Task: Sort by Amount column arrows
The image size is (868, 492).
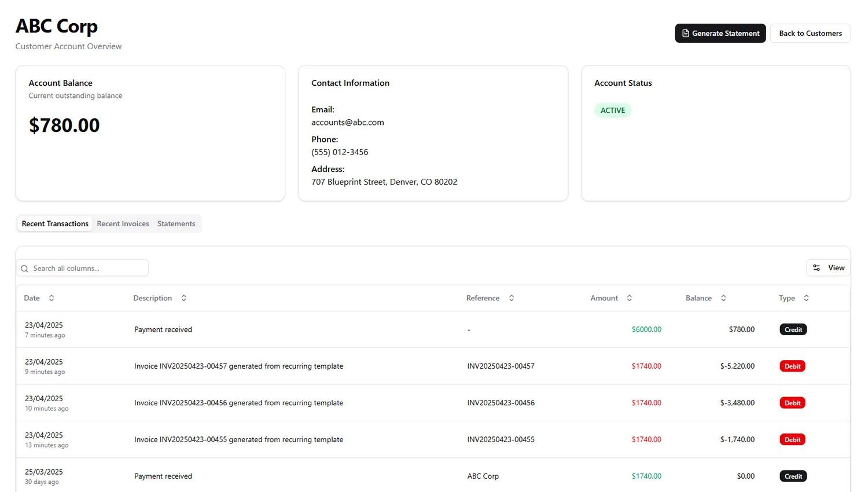Action: [630, 298]
